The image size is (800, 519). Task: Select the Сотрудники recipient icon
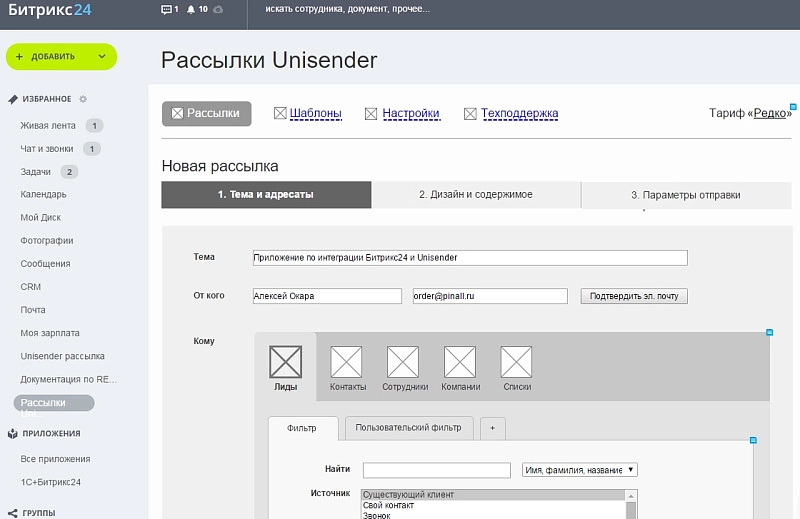tap(403, 362)
